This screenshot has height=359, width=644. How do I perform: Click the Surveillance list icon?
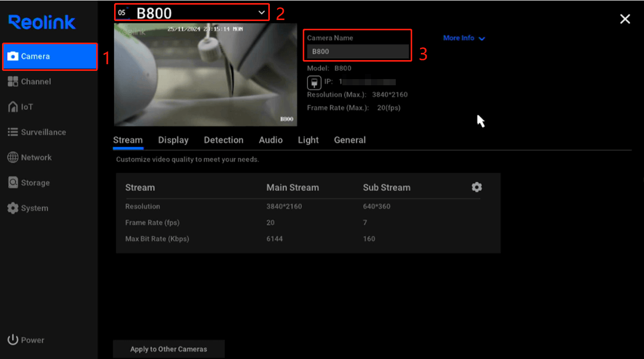(x=13, y=132)
